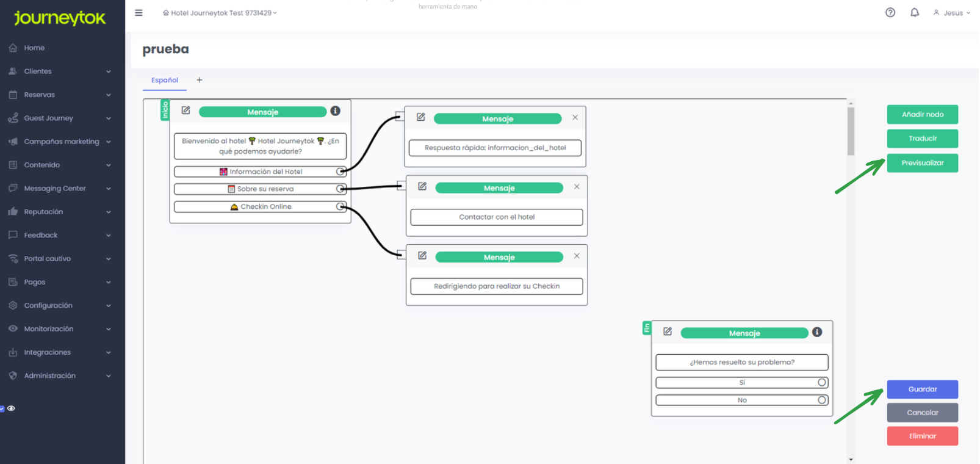Image resolution: width=980 pixels, height=464 pixels.
Task: Click info icon on the Fin node
Action: tap(817, 332)
